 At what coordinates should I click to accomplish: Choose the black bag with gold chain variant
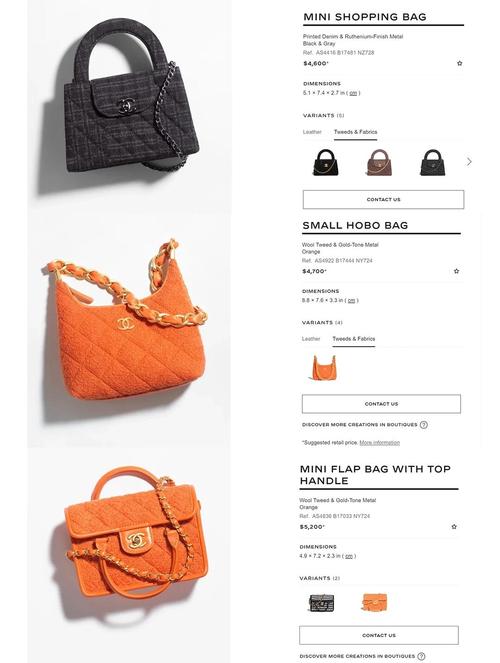click(325, 162)
